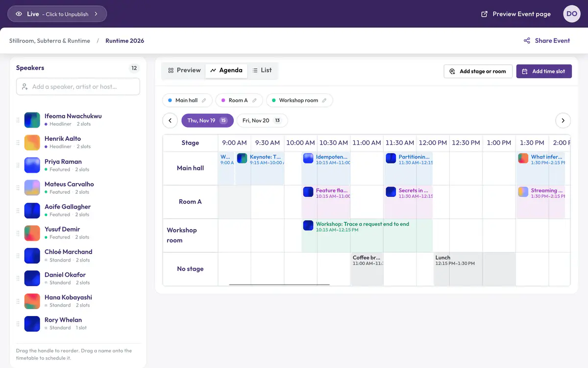Select speaker name Priya Raman

(63, 161)
